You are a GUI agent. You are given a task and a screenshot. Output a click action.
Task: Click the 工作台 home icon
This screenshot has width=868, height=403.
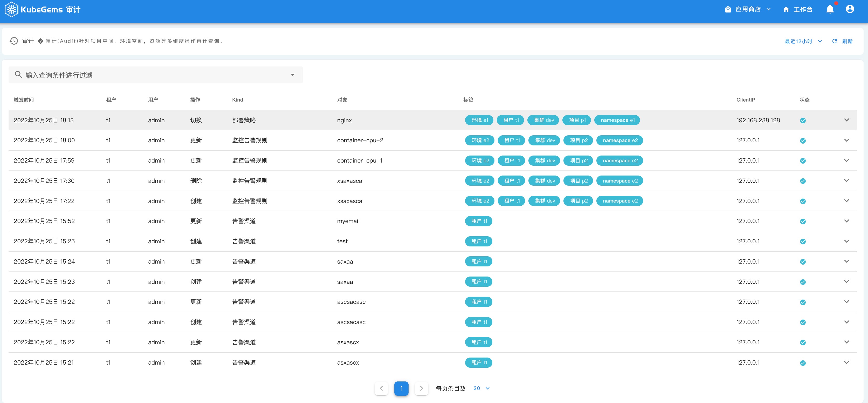click(786, 9)
